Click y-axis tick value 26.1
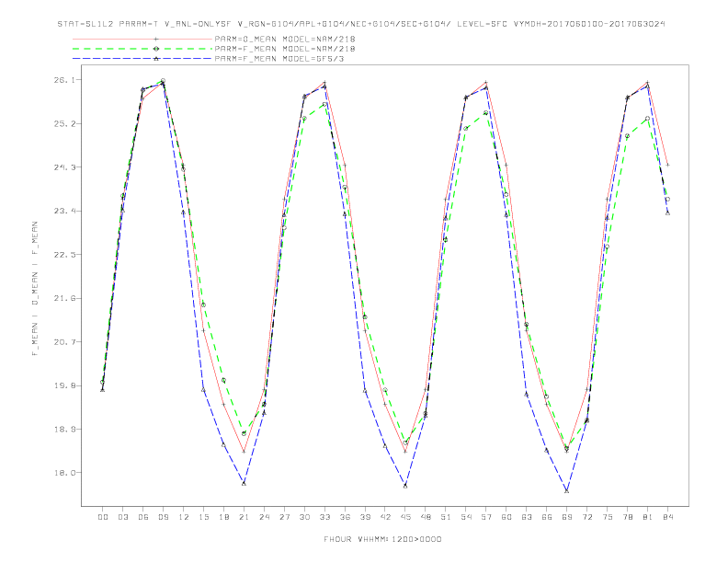Viewport: 728px width, 563px height. pyautogui.click(x=63, y=80)
